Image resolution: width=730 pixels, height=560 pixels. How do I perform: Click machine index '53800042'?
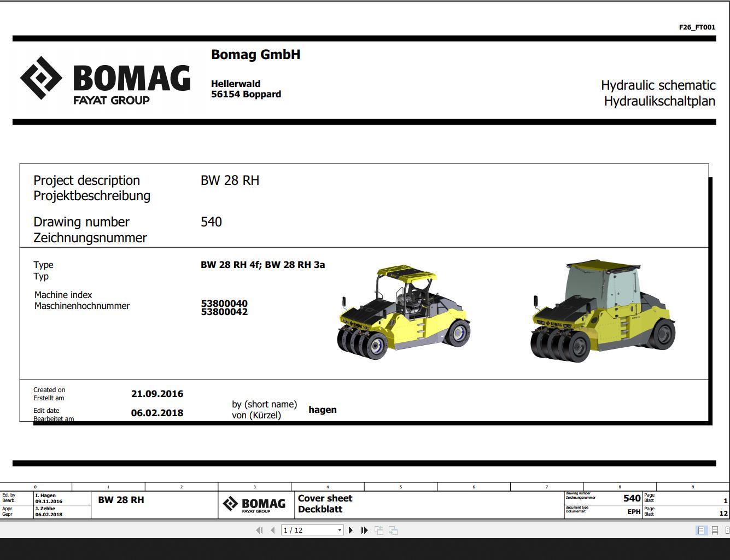[x=224, y=312]
